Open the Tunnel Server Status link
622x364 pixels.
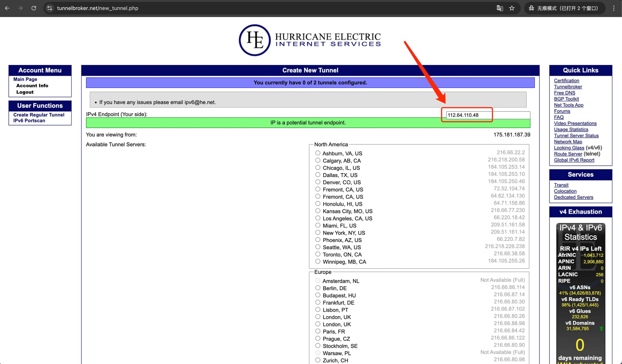point(576,136)
